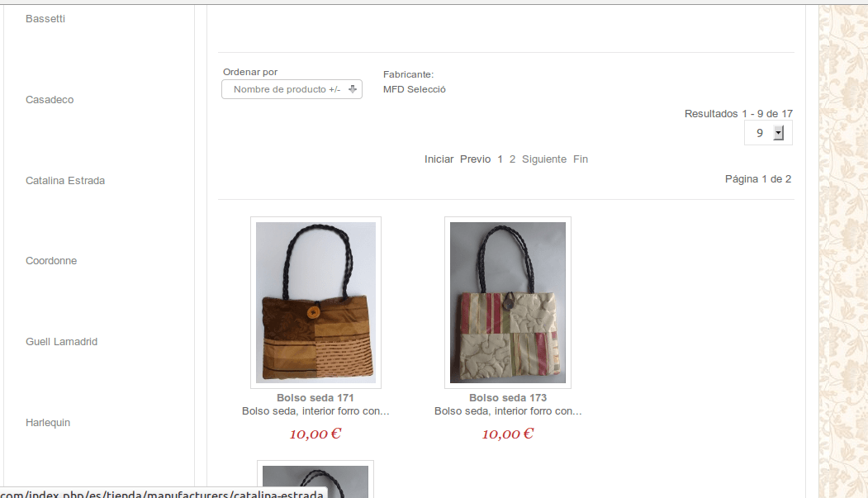Click the 'Resultados 1 - 9 de 17' text
Viewport: 868px width, 498px height.
[x=738, y=113]
